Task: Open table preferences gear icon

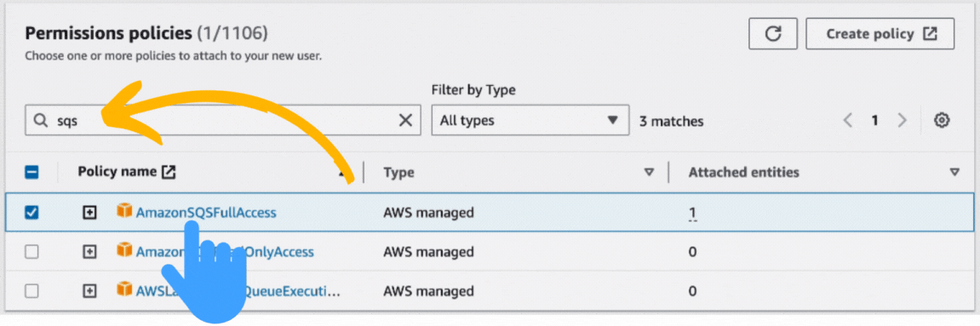Action: pos(942,121)
